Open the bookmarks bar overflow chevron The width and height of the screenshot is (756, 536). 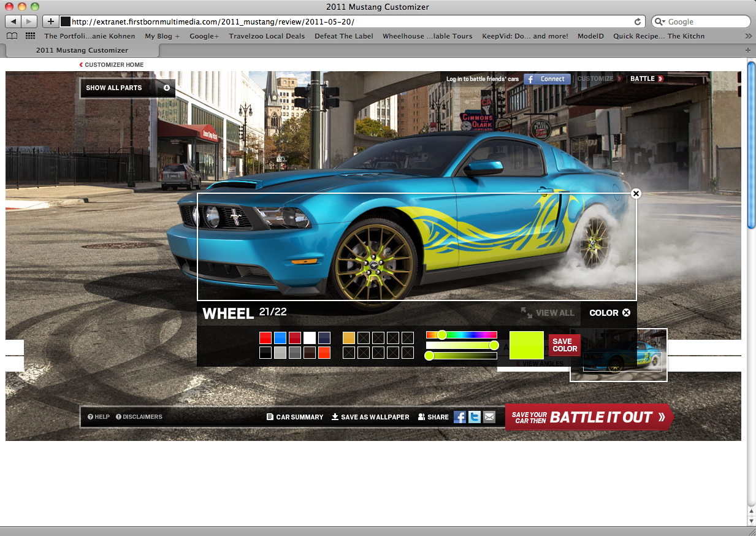747,36
